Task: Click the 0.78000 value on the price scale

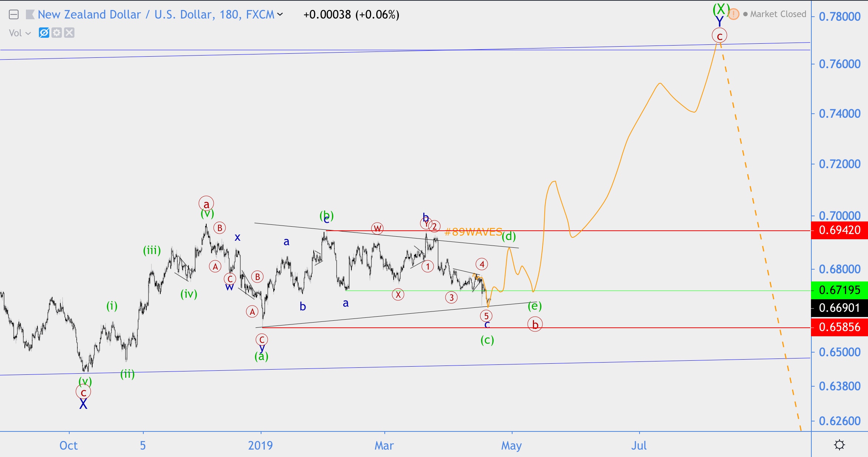Action: point(840,17)
